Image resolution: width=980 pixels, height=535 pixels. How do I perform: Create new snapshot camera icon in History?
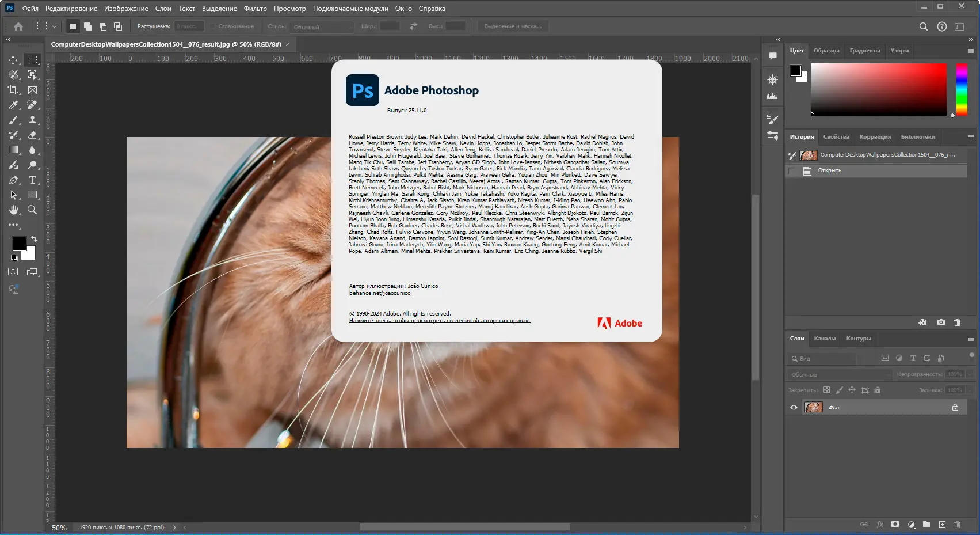pos(941,322)
